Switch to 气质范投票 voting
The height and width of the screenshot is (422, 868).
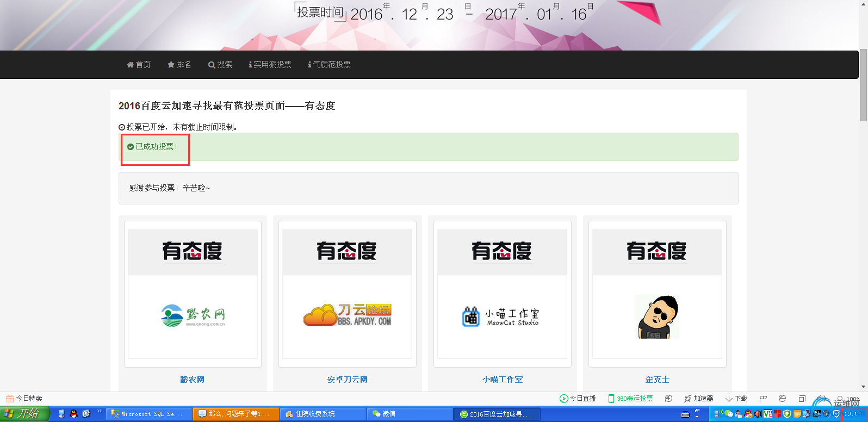[329, 65]
